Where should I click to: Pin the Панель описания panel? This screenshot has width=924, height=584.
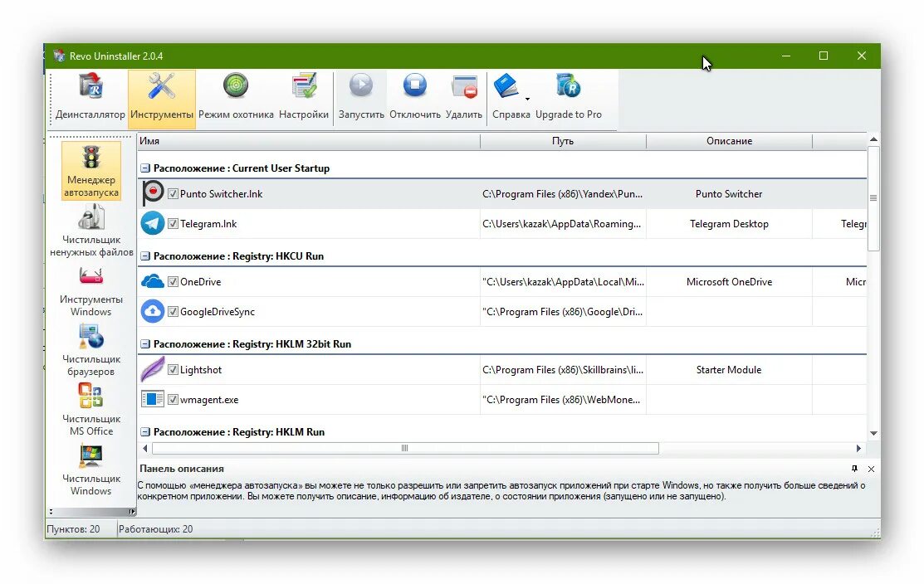click(x=854, y=469)
